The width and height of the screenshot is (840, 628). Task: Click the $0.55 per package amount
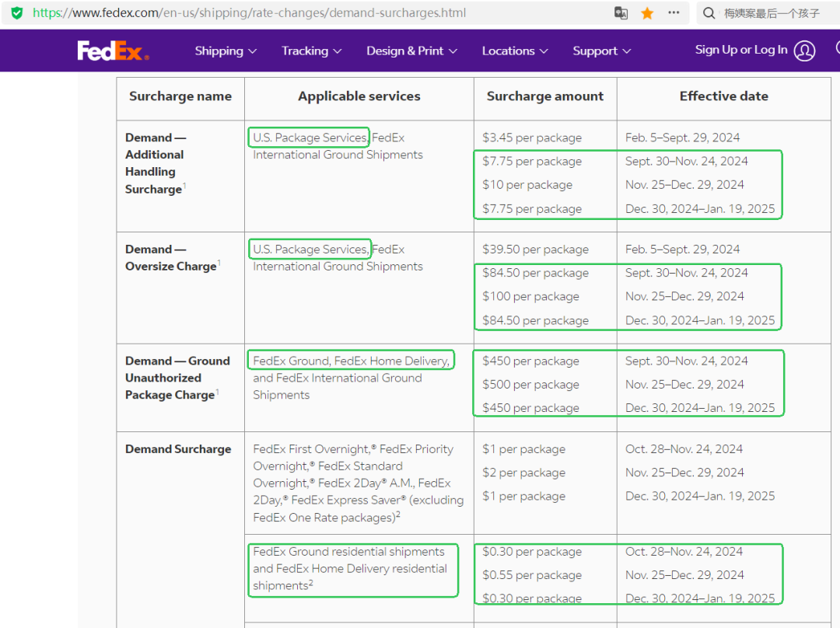coord(531,575)
